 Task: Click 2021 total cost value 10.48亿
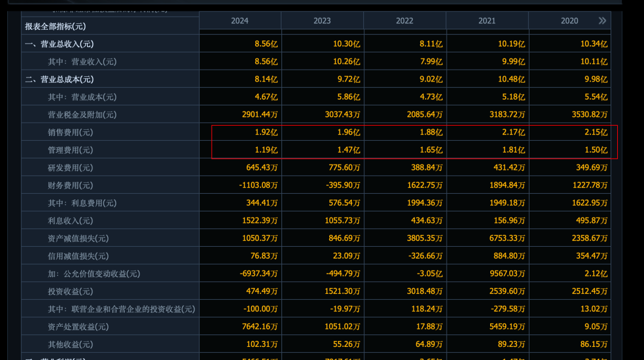pyautogui.click(x=512, y=79)
